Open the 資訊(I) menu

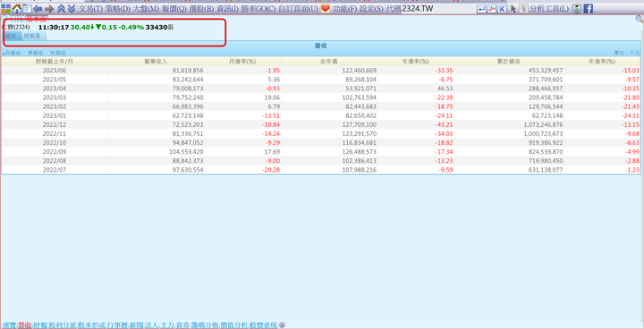click(227, 9)
